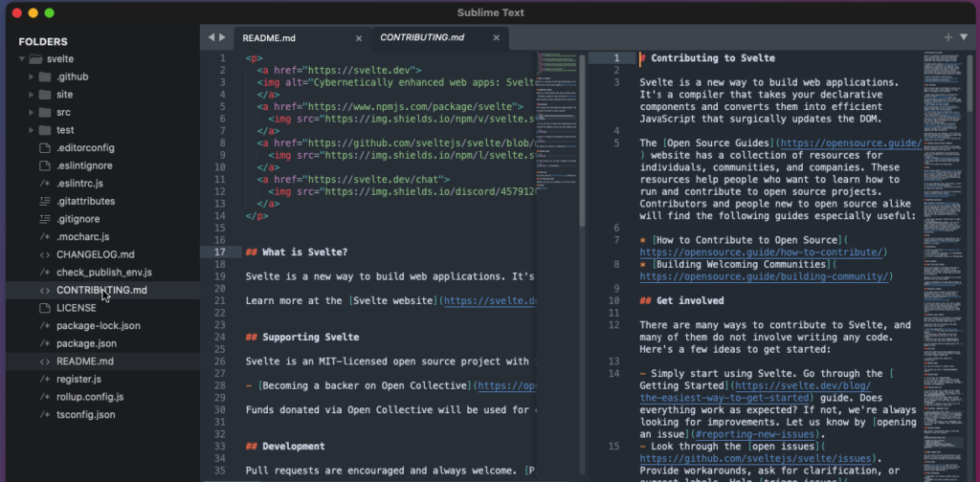
Task: Open rollup.config.js in the sidebar
Action: pyautogui.click(x=102, y=397)
